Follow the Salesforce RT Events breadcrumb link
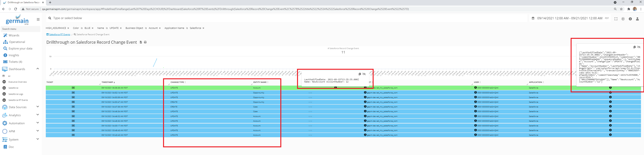This screenshot has height=155, width=644. [59, 34]
